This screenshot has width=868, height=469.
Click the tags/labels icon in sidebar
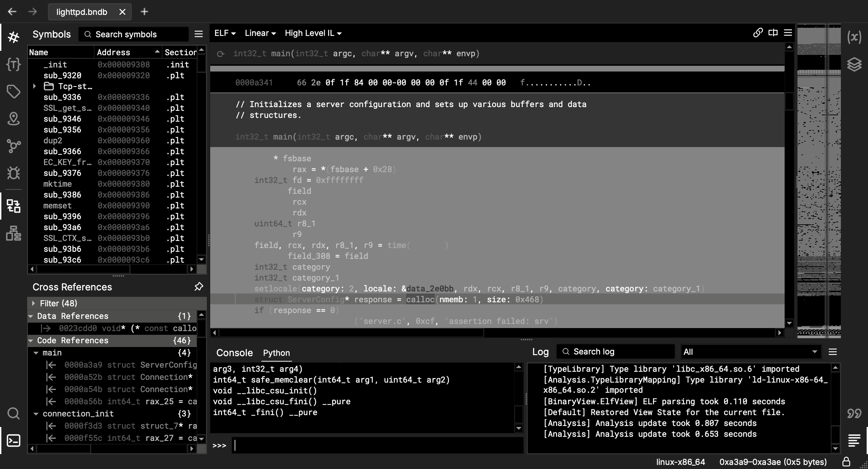13,92
